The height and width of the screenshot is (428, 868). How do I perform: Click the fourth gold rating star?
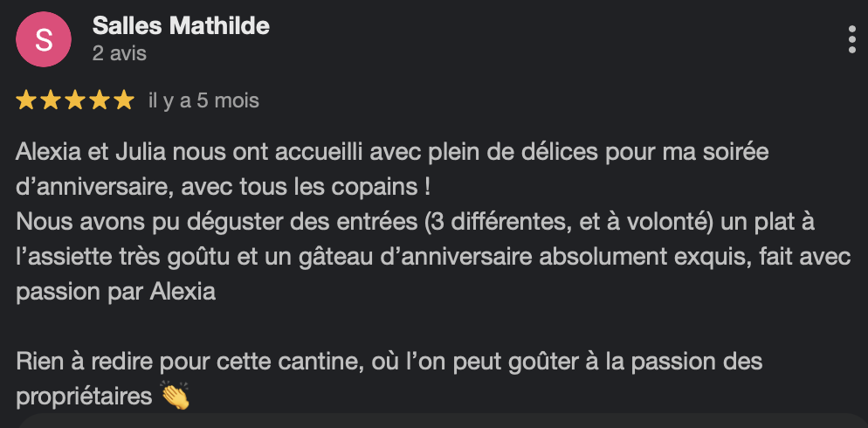(100, 101)
